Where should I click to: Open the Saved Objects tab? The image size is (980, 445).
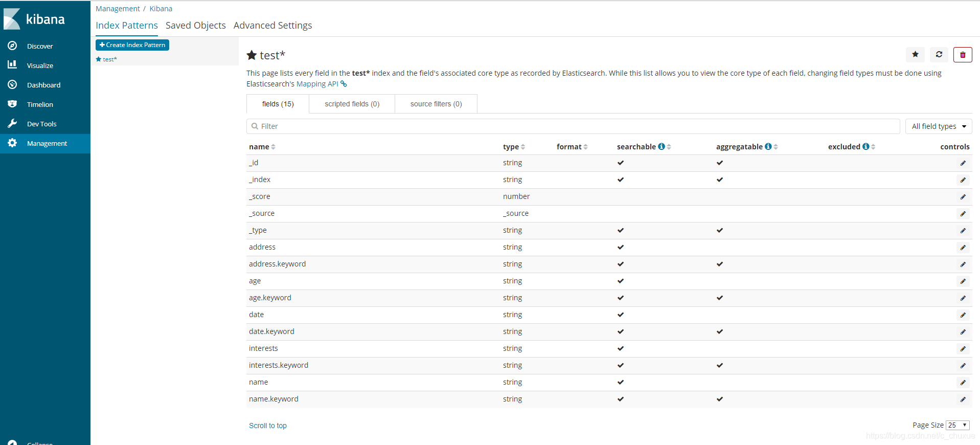196,26
